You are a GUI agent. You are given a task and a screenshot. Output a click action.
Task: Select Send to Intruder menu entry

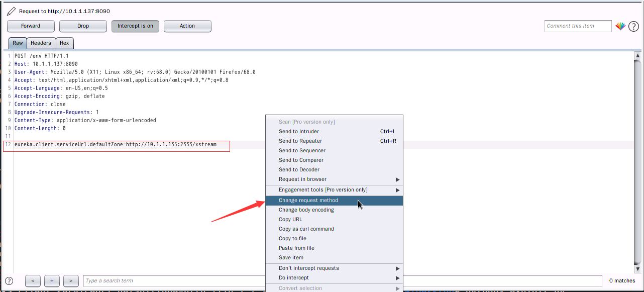tap(334, 131)
